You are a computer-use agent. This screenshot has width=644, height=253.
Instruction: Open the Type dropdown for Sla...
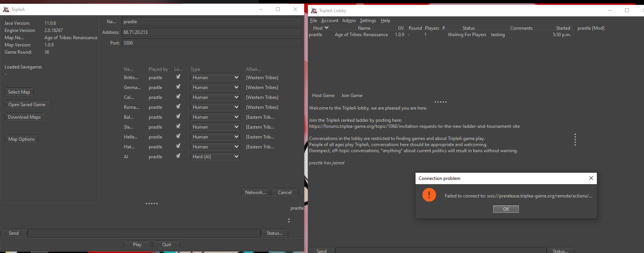(x=215, y=127)
